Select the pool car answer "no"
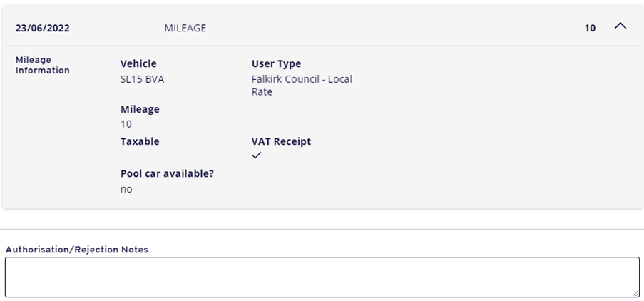The width and height of the screenshot is (644, 301). point(126,189)
